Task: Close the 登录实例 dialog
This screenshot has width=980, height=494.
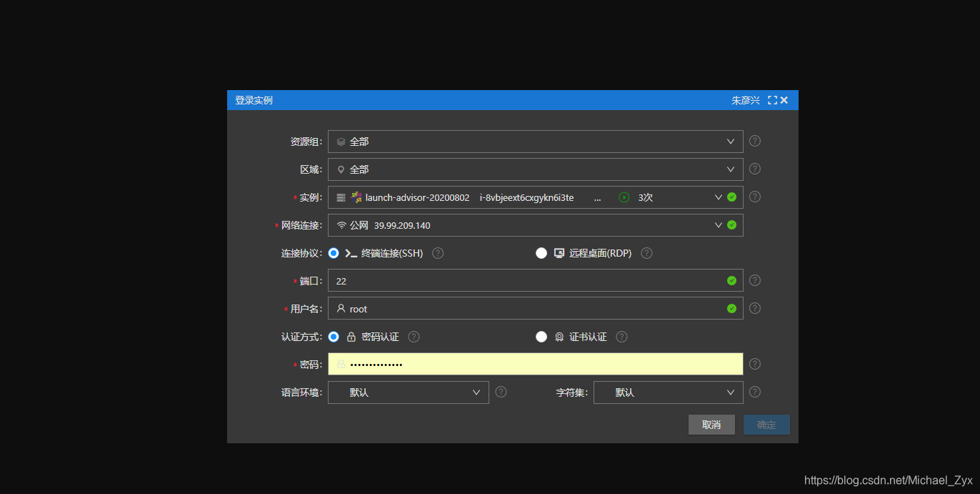Action: pos(784,100)
